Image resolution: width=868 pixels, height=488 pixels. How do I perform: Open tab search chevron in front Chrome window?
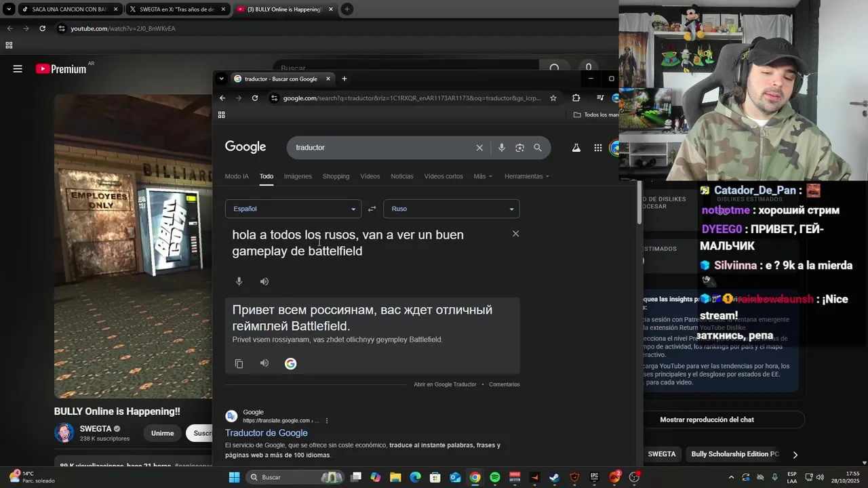pyautogui.click(x=221, y=79)
